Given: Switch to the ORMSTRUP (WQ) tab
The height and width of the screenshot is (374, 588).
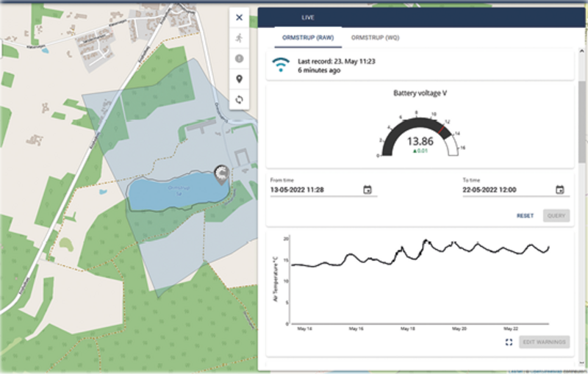Looking at the screenshot, I should click(x=375, y=37).
